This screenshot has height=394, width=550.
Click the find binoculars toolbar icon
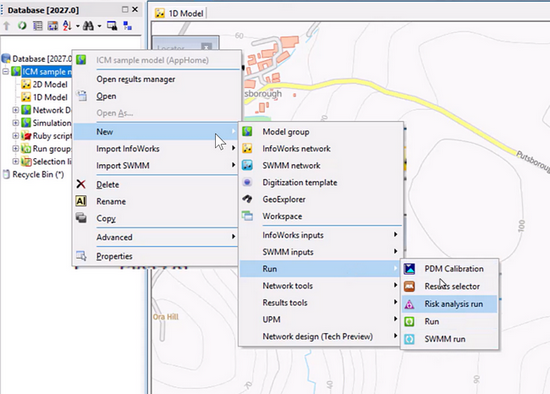(88, 26)
